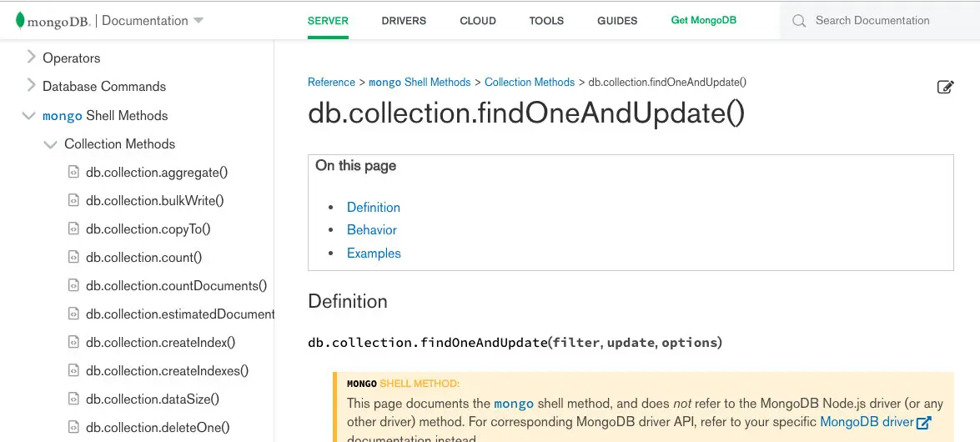Click the db.collection.bulkWrite() page icon
The width and height of the screenshot is (980, 442).
[x=73, y=200]
